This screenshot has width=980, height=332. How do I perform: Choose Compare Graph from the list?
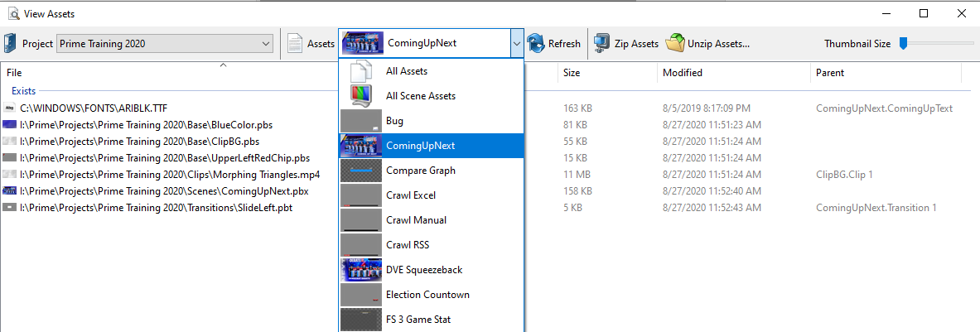[x=420, y=171]
